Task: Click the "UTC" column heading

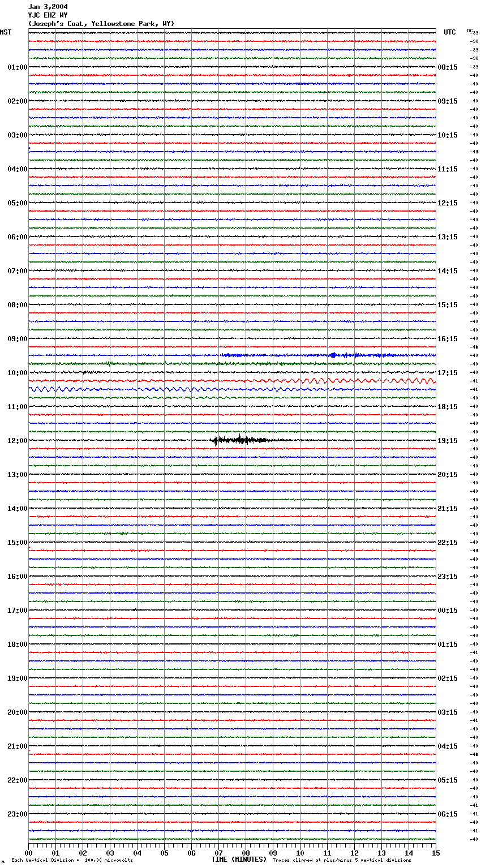Action: 450,32
